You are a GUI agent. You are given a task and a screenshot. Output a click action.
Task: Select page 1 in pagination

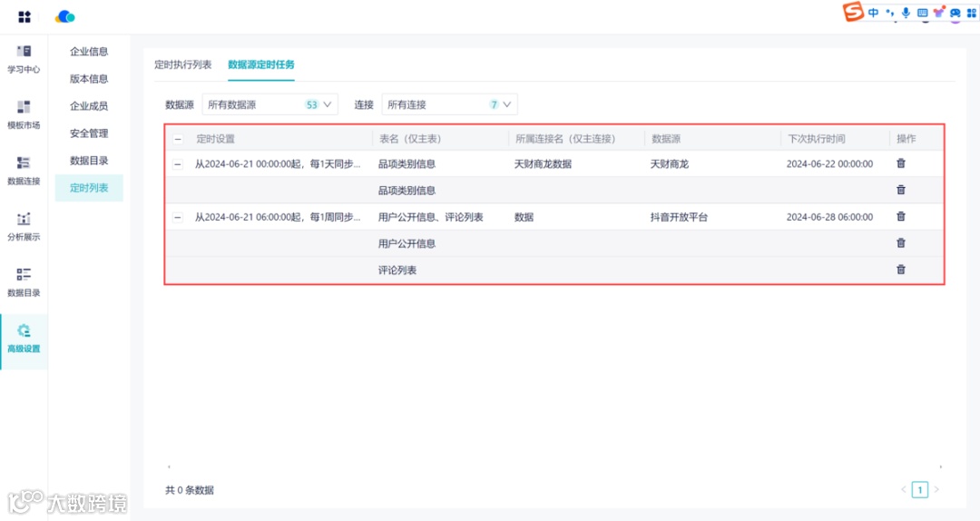pyautogui.click(x=920, y=490)
